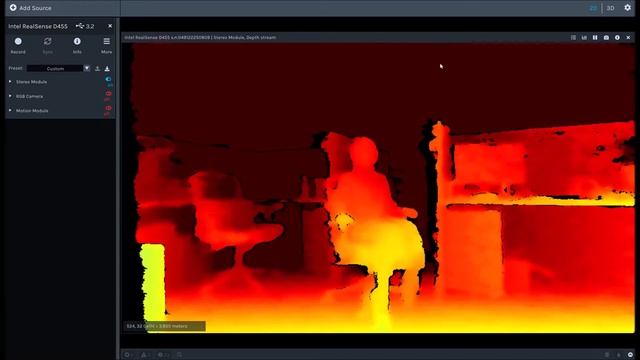Click the USB 3.2 connection indicator
Screen dimensions: 640x360
[x=85, y=26]
